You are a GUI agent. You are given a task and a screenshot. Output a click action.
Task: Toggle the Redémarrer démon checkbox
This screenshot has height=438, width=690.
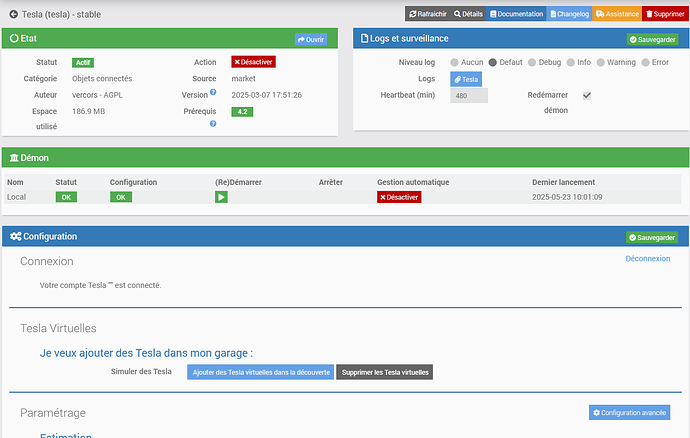[x=587, y=96]
